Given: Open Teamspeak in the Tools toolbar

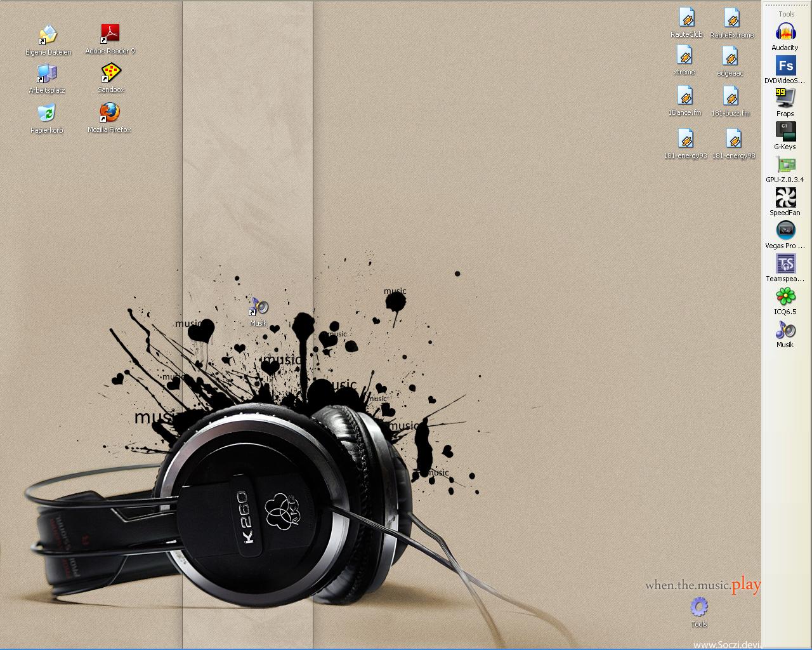Looking at the screenshot, I should click(785, 263).
